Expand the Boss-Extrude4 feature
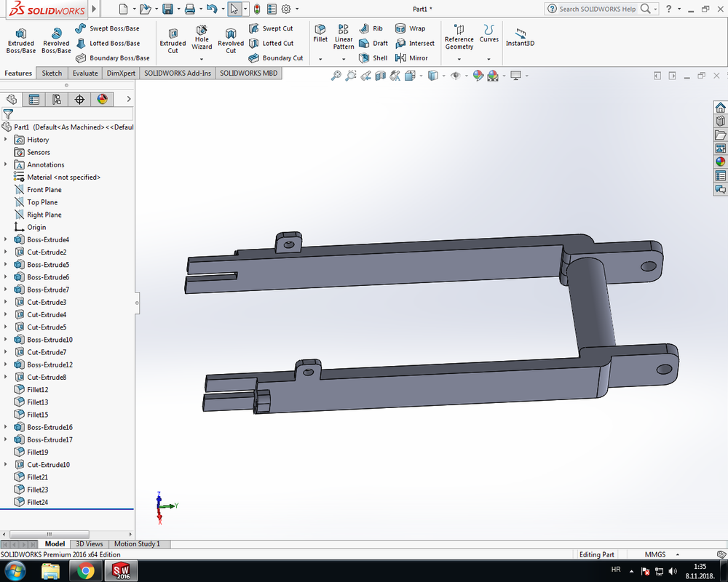 (x=6, y=239)
